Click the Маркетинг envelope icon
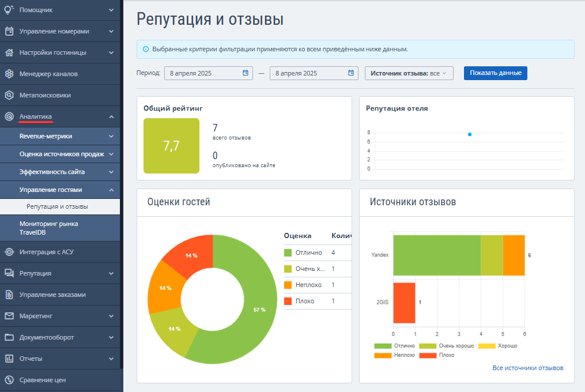 (9, 316)
